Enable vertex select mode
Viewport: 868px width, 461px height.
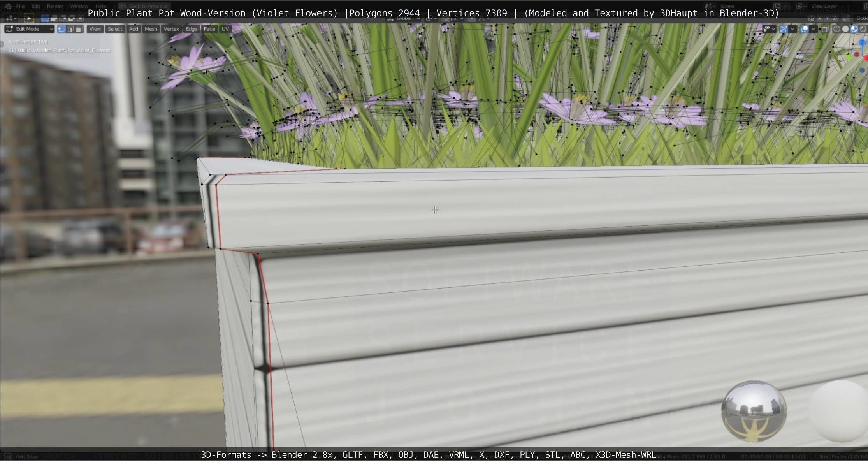pyautogui.click(x=61, y=29)
